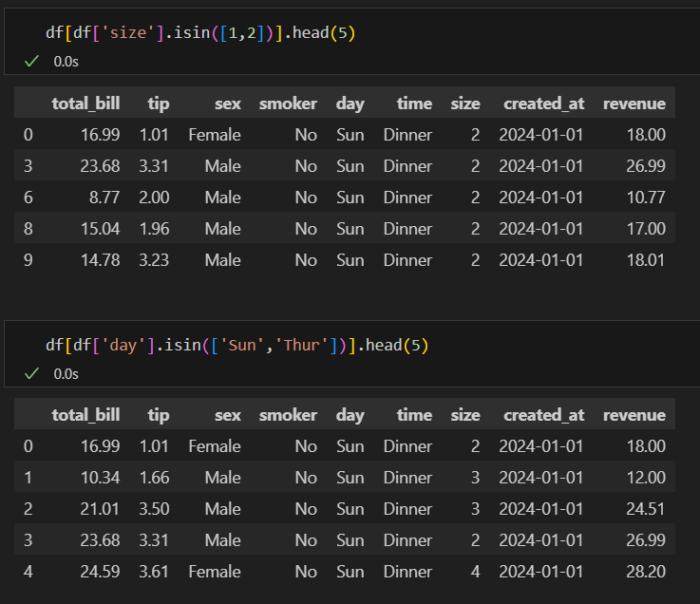Image resolution: width=700 pixels, height=604 pixels.
Task: Click the revenue value 18.01
Action: pyautogui.click(x=646, y=260)
